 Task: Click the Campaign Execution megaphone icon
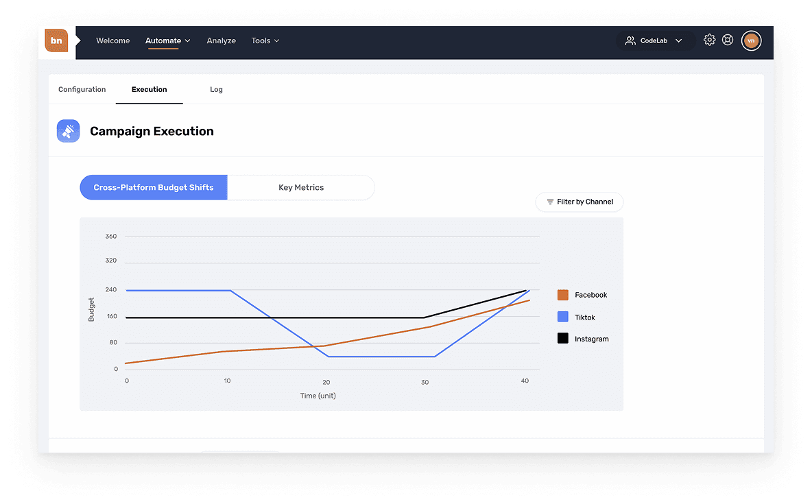pyautogui.click(x=68, y=131)
